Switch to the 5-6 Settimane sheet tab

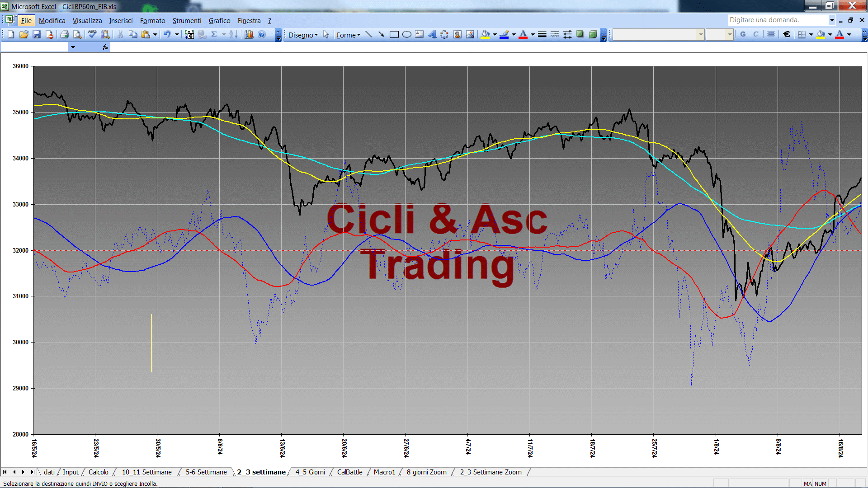coord(206,472)
